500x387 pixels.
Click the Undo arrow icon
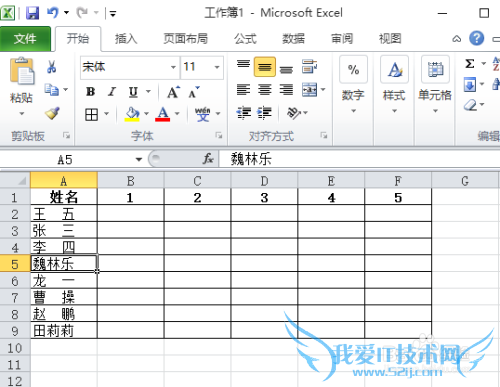tap(53, 13)
